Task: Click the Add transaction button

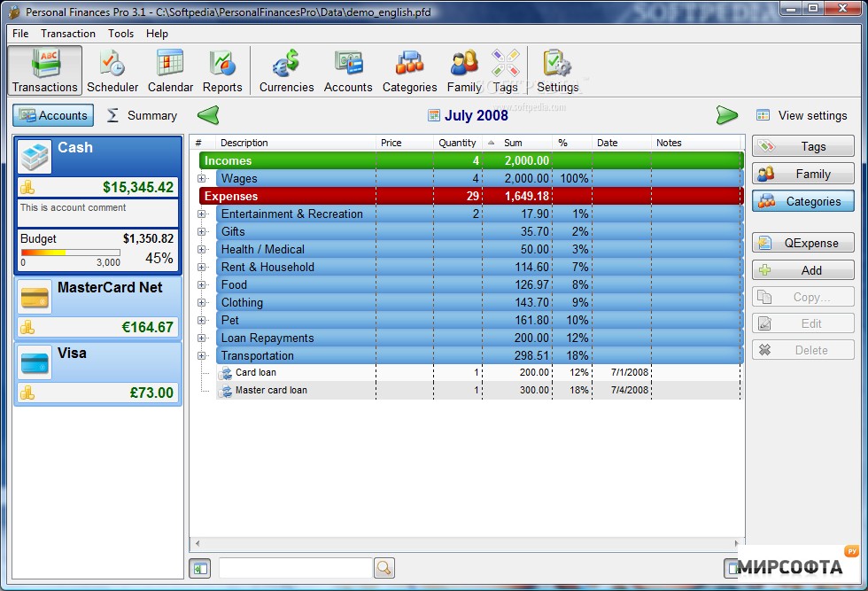Action: coord(802,270)
